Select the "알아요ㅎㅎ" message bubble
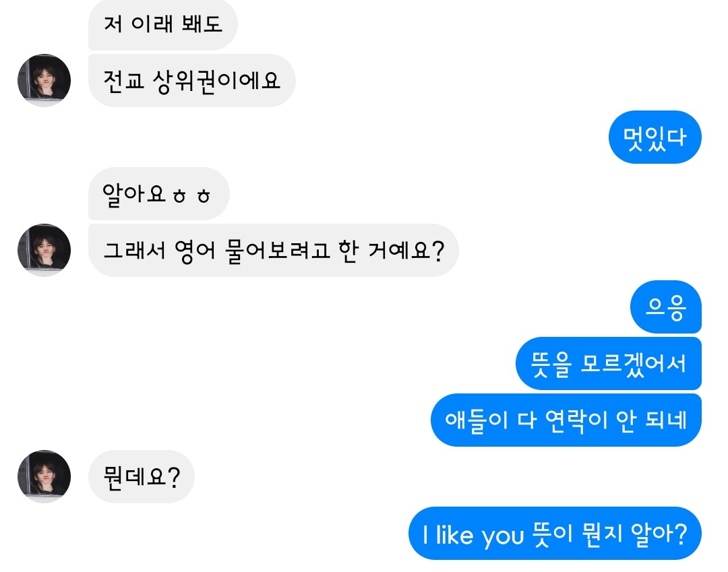 tap(158, 194)
